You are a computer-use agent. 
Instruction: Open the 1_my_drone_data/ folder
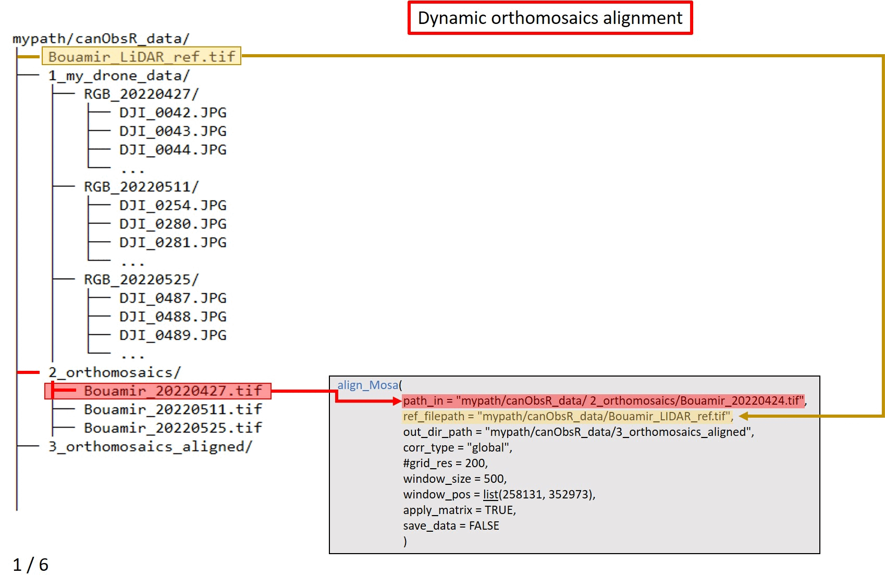click(119, 76)
